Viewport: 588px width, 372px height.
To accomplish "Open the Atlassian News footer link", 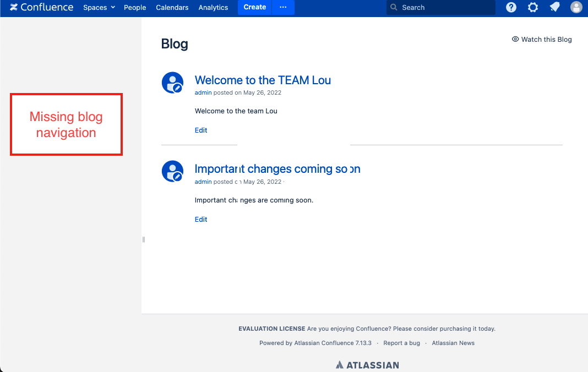I will pyautogui.click(x=453, y=343).
